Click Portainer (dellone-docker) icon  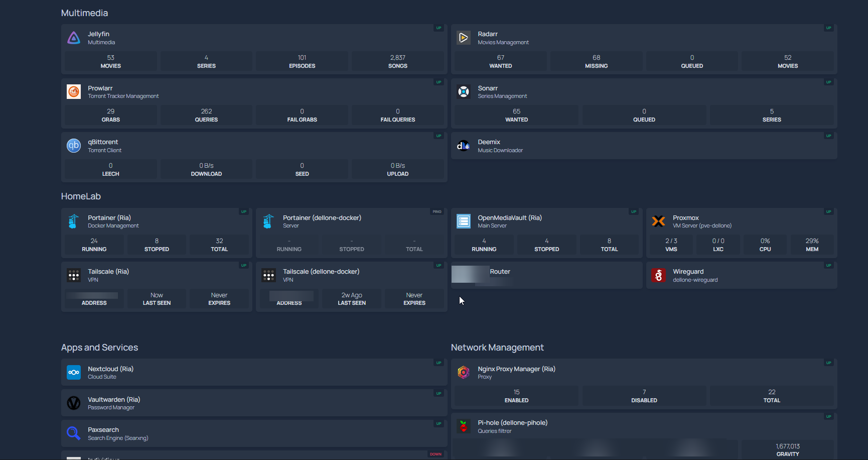[x=268, y=221]
